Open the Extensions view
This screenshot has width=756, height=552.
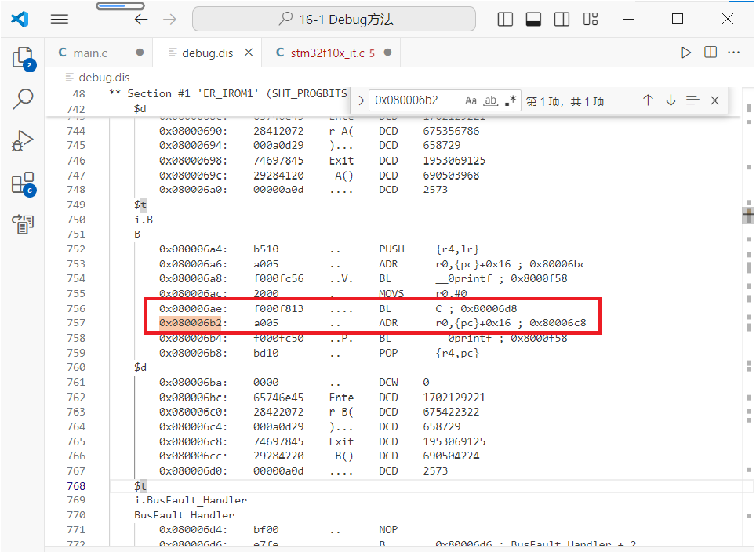click(23, 184)
